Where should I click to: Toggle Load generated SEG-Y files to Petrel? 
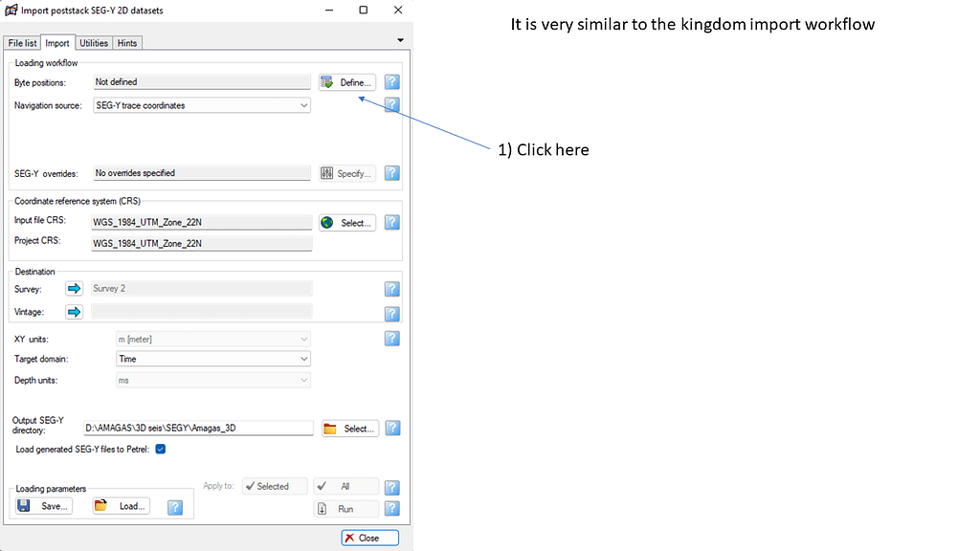point(161,449)
